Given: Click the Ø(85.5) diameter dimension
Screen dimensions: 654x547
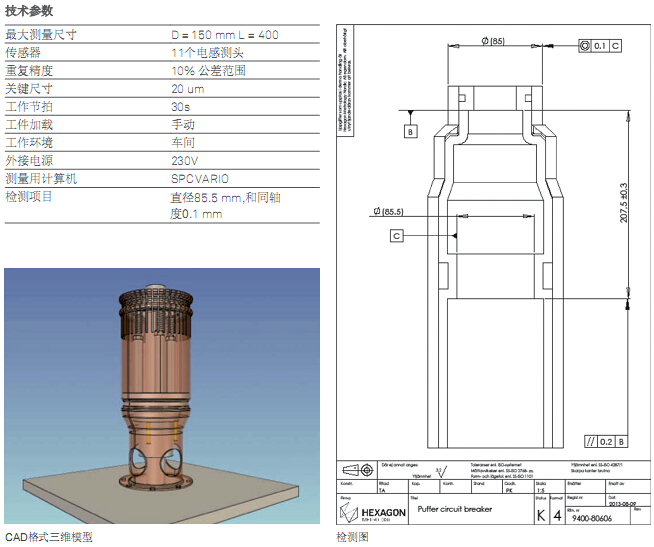Looking at the screenshot, I should (x=388, y=211).
